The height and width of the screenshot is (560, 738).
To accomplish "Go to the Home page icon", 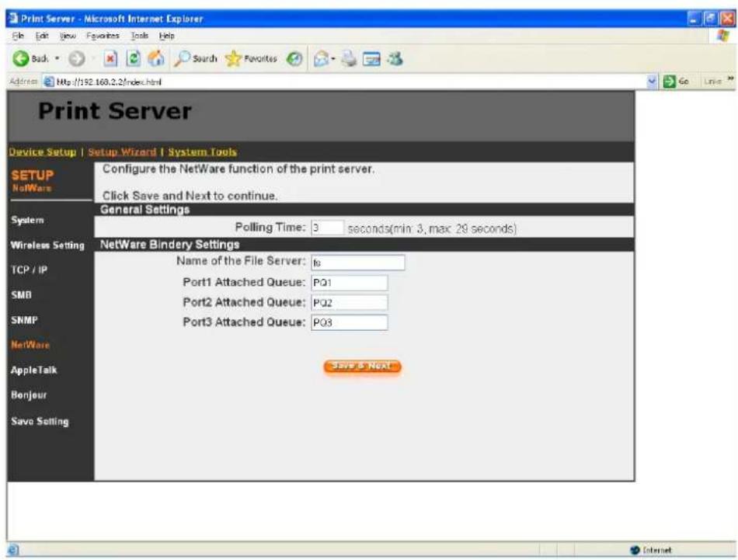I will coord(156,59).
